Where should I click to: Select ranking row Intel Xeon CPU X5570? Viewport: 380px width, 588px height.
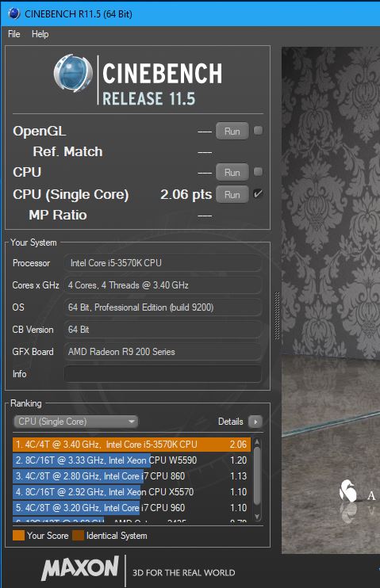click(132, 491)
